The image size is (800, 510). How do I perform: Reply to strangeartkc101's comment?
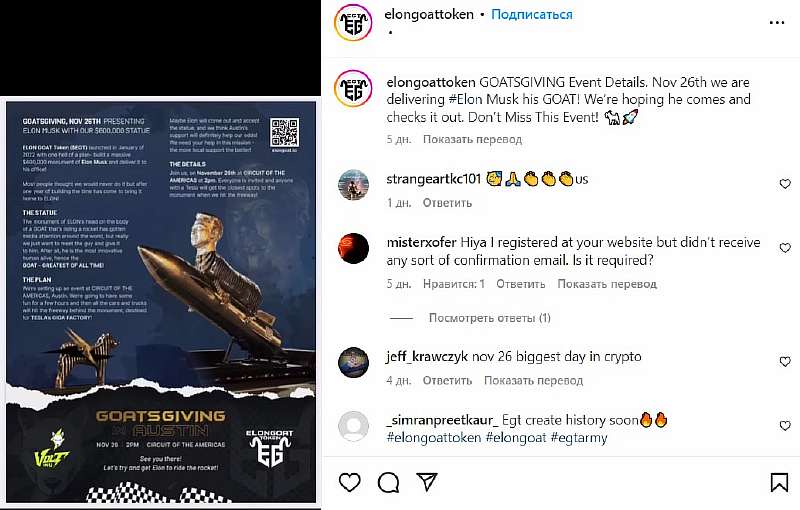pyautogui.click(x=447, y=203)
